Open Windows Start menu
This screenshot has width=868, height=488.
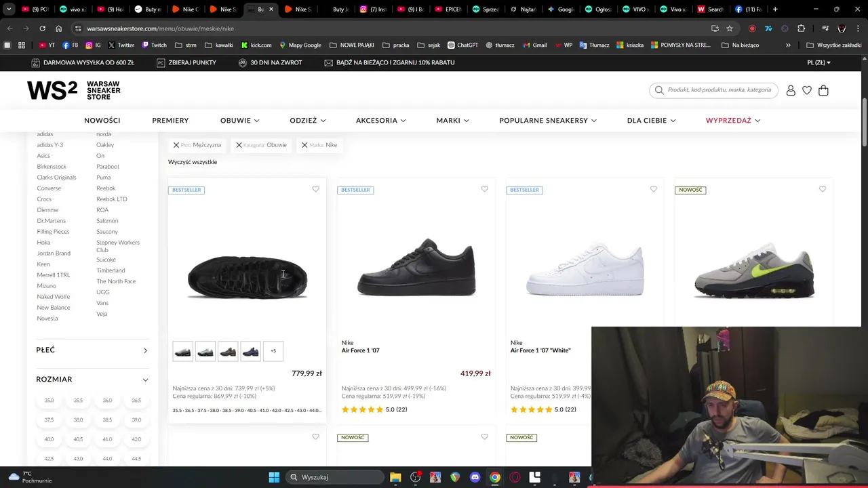click(274, 477)
